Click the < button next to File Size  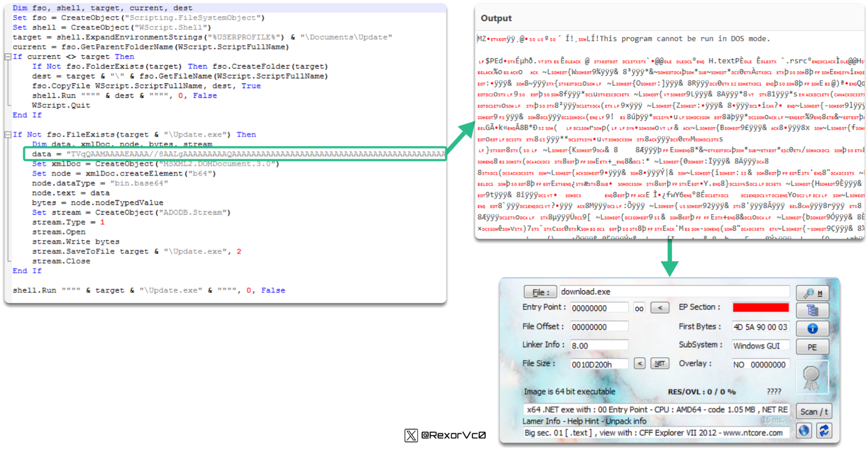[639, 363]
